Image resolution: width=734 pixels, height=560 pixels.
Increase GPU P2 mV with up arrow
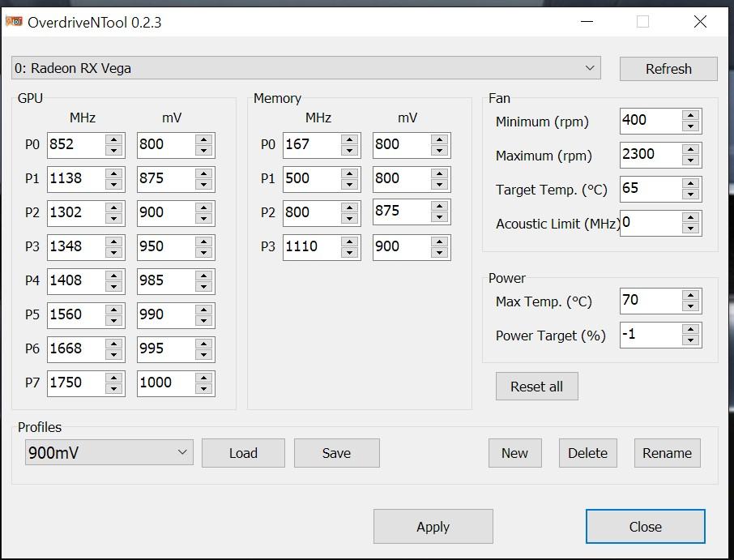[x=203, y=207]
